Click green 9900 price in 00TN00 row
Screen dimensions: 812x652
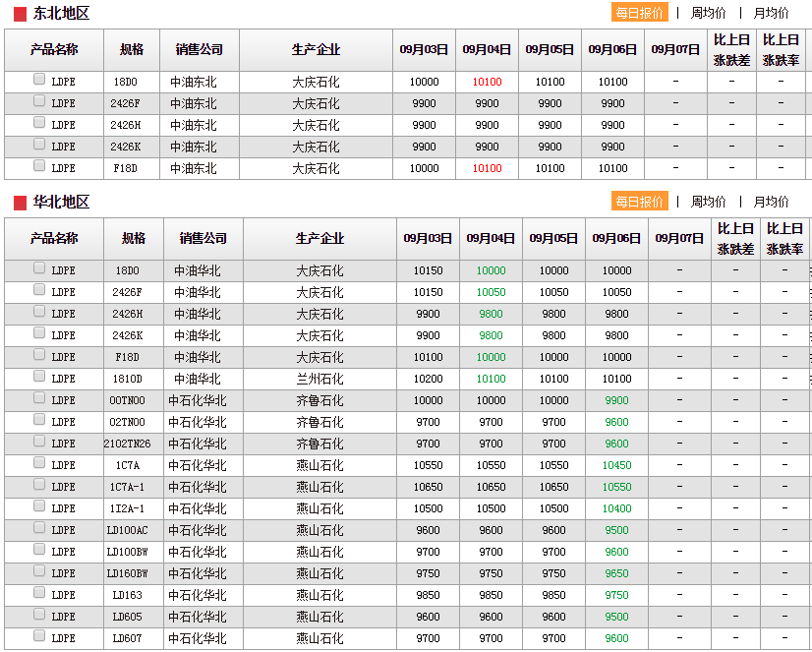pos(616,400)
